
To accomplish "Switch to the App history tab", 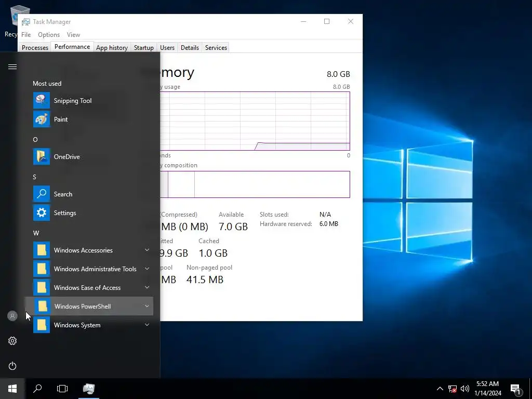I will click(x=112, y=47).
